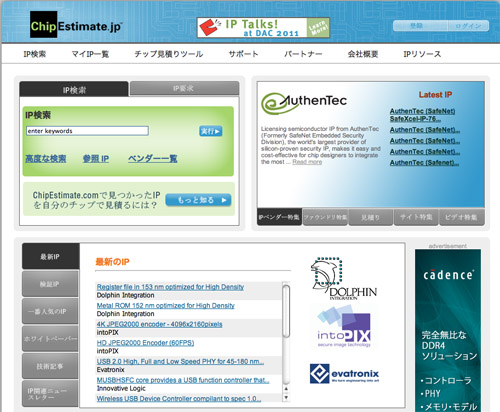Open the IPリソース navigation menu
This screenshot has width=500, height=412.
point(422,54)
